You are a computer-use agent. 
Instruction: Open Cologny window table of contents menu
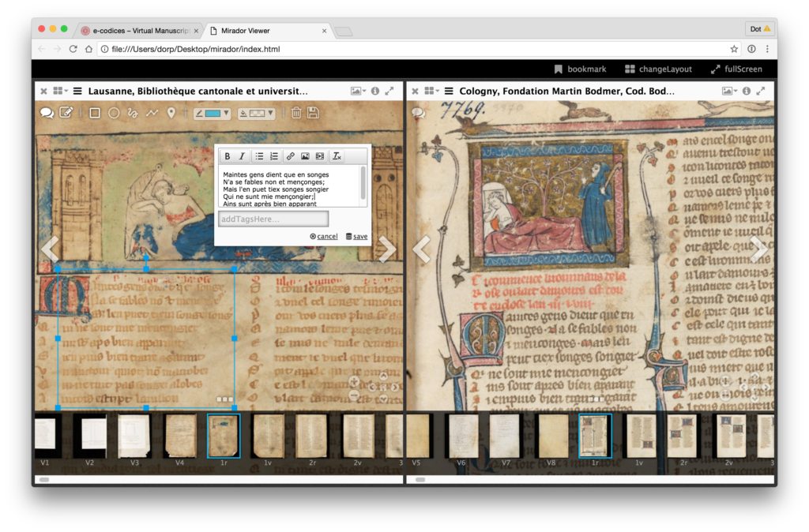pyautogui.click(x=449, y=91)
